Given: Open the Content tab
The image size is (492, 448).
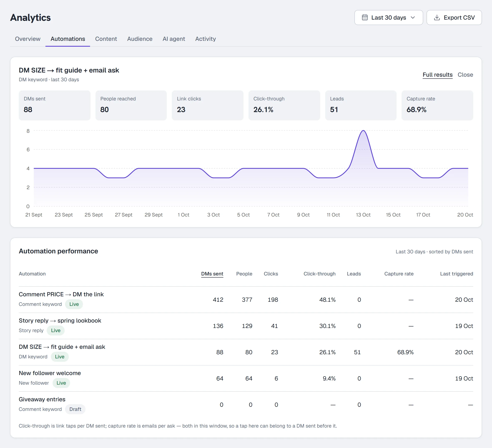Looking at the screenshot, I should pos(106,39).
